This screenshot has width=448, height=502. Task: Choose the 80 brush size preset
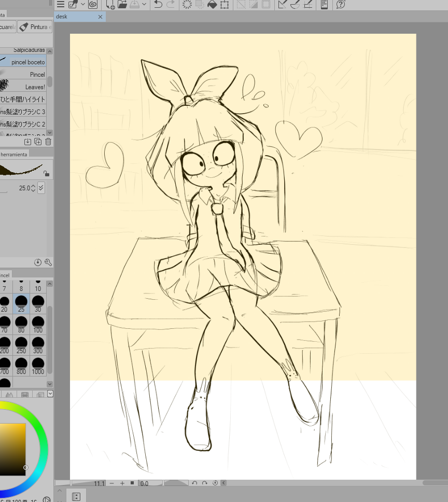[x=21, y=324]
